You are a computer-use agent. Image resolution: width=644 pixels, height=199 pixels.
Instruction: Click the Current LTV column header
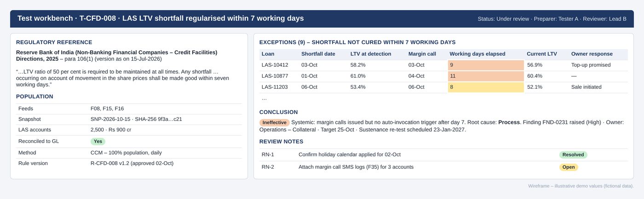coord(542,54)
